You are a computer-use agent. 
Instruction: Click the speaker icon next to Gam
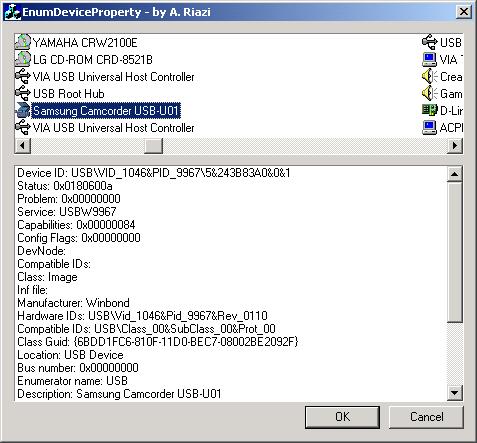point(429,93)
